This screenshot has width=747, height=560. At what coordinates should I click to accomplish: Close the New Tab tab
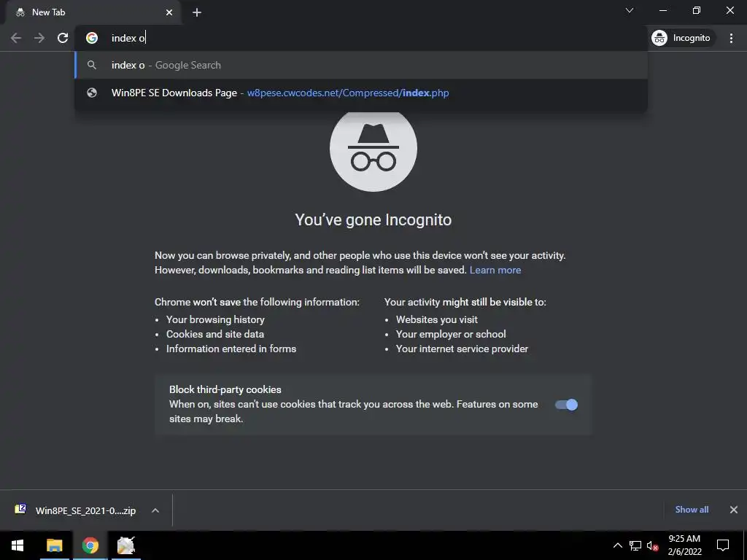(x=169, y=12)
